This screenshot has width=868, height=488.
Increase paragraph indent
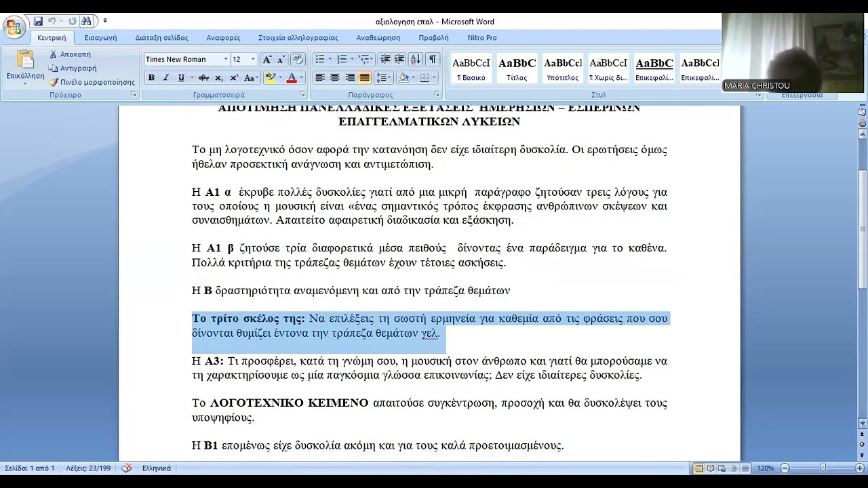(399, 60)
